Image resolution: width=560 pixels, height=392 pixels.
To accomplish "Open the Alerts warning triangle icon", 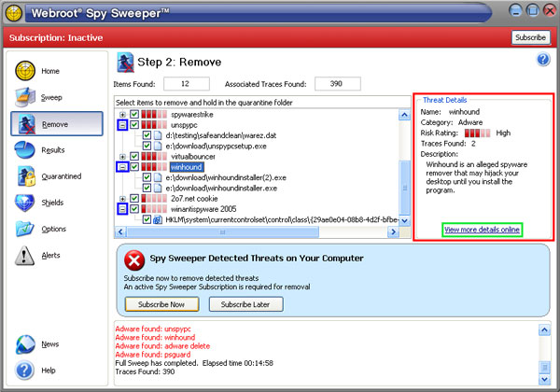I will pos(24,256).
